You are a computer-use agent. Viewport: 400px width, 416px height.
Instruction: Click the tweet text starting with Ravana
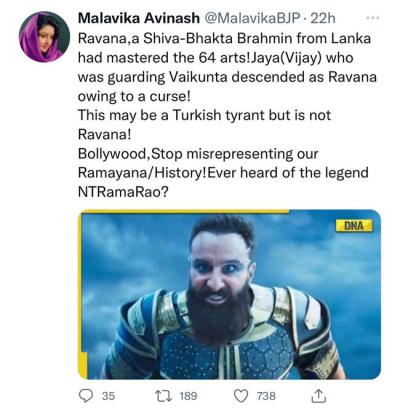coord(227,115)
